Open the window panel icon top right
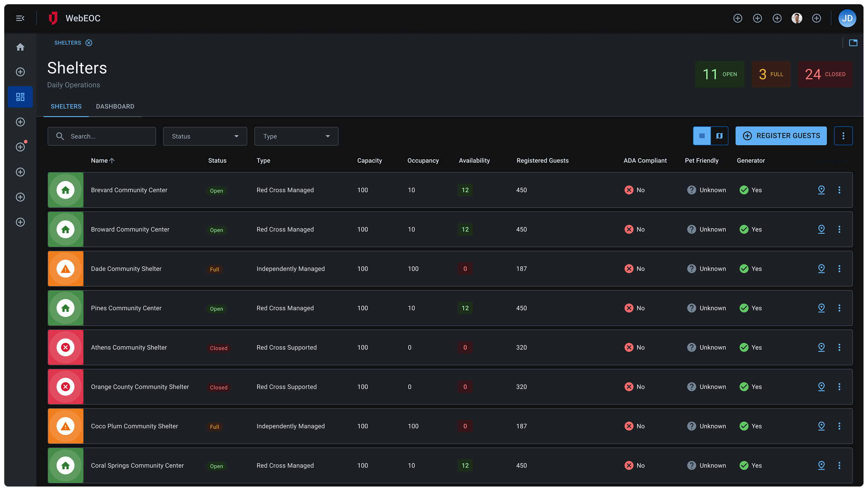Viewport: 868px width, 491px height. click(x=853, y=43)
